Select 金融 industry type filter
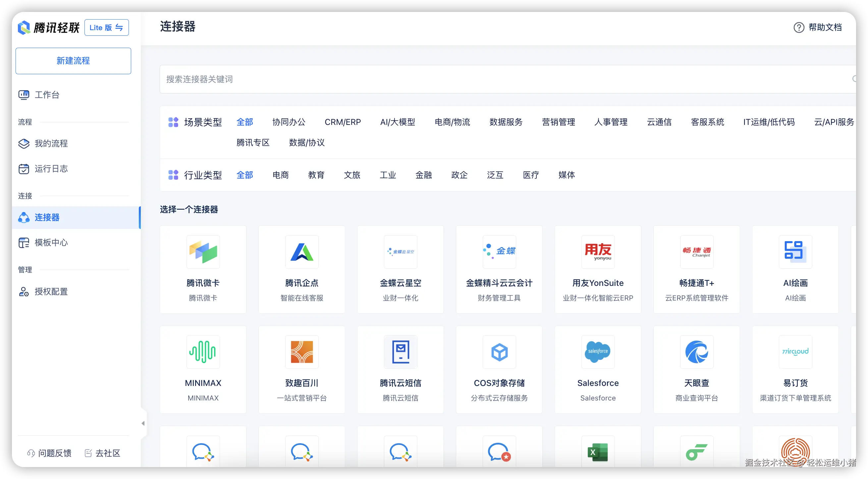This screenshot has height=479, width=868. coord(423,175)
